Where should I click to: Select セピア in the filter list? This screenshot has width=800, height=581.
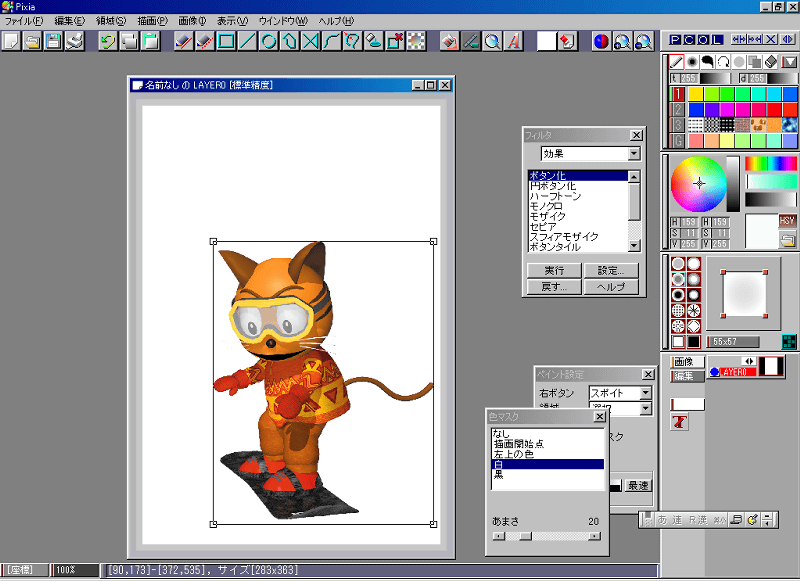click(578, 226)
